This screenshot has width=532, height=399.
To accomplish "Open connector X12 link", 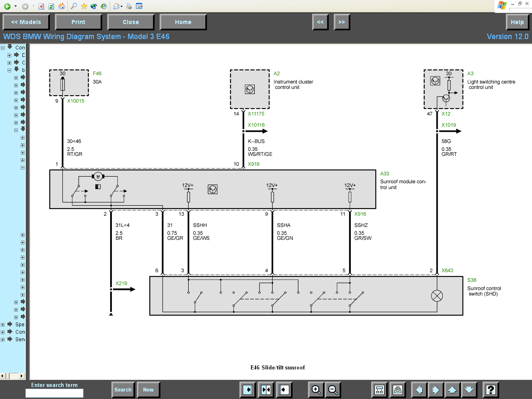I will [x=446, y=114].
